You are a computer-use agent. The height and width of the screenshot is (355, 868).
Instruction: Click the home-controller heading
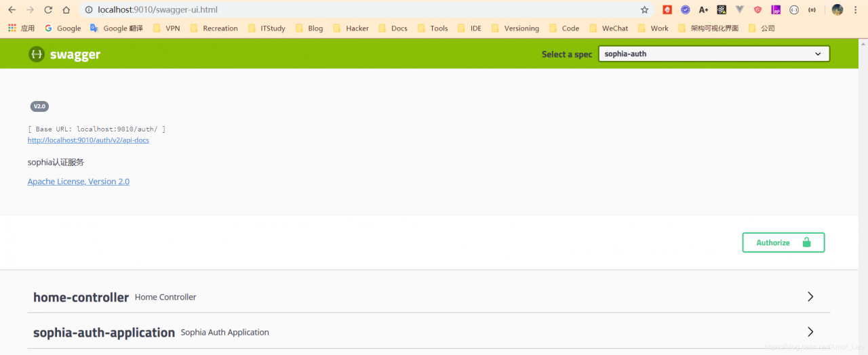[81, 297]
